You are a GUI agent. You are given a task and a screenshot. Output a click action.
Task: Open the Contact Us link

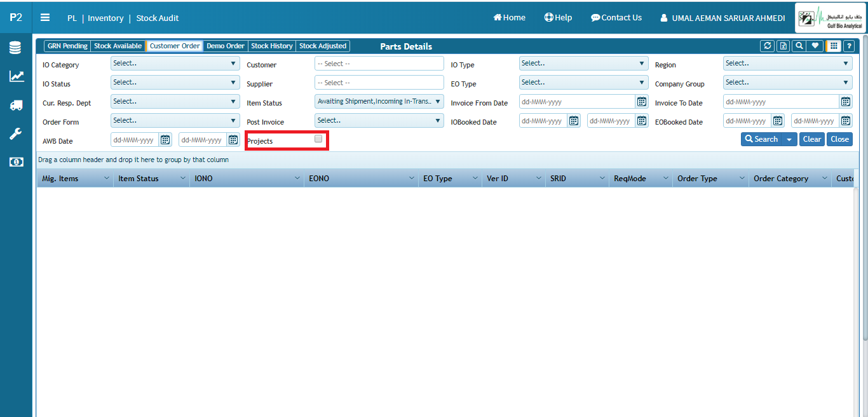click(616, 18)
